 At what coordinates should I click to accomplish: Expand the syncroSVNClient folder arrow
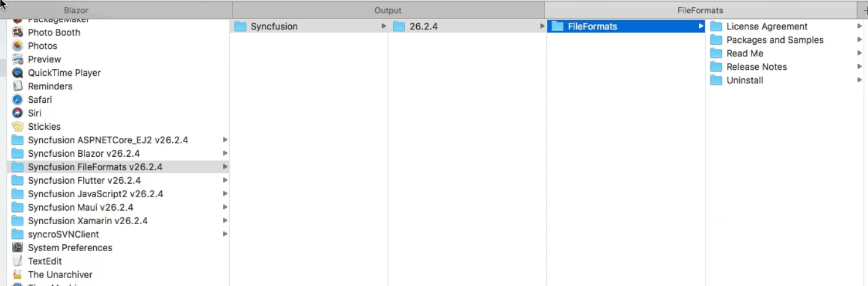tap(225, 235)
